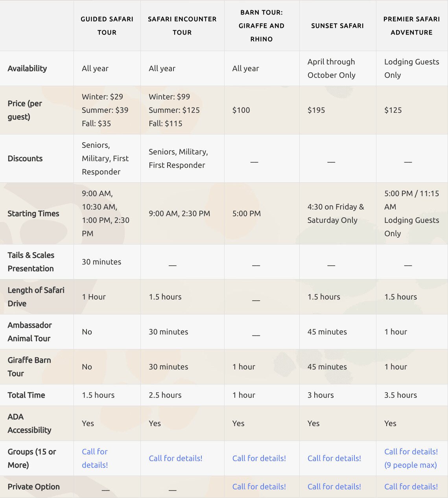448x498 pixels.
Task: Click Guided Safari Tour groups 'Call for details!' link
Action: [95, 458]
